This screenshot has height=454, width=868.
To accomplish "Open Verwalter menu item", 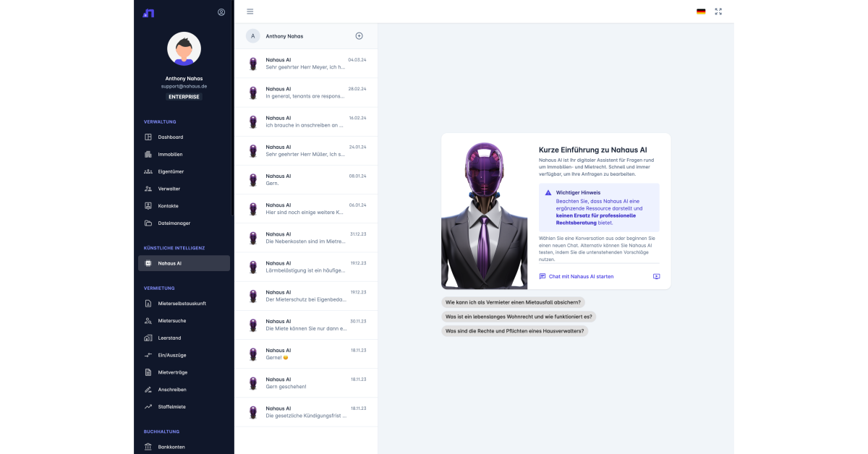I will pyautogui.click(x=184, y=189).
